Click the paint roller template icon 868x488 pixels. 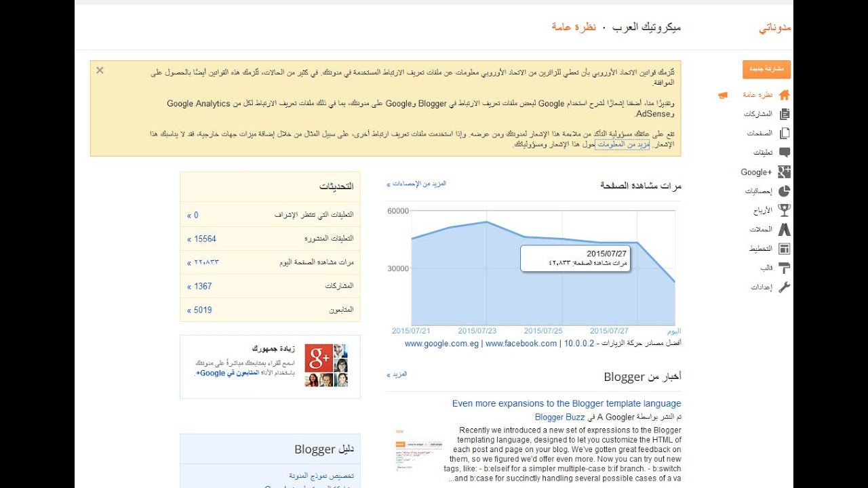tap(785, 268)
